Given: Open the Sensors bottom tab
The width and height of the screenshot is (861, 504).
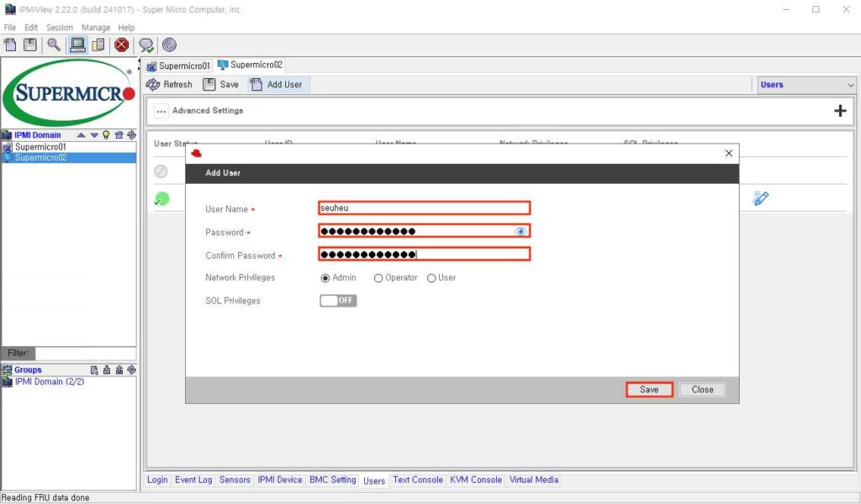Looking at the screenshot, I should tap(235, 480).
